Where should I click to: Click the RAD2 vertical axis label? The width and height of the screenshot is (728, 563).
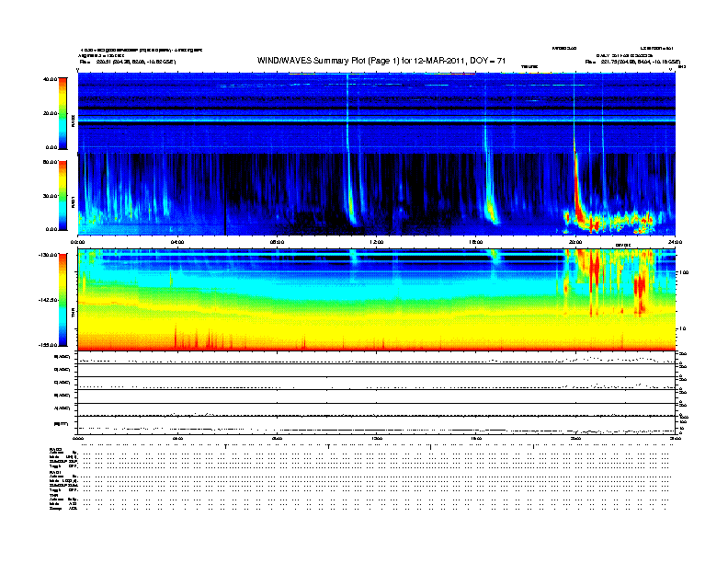tap(73, 121)
